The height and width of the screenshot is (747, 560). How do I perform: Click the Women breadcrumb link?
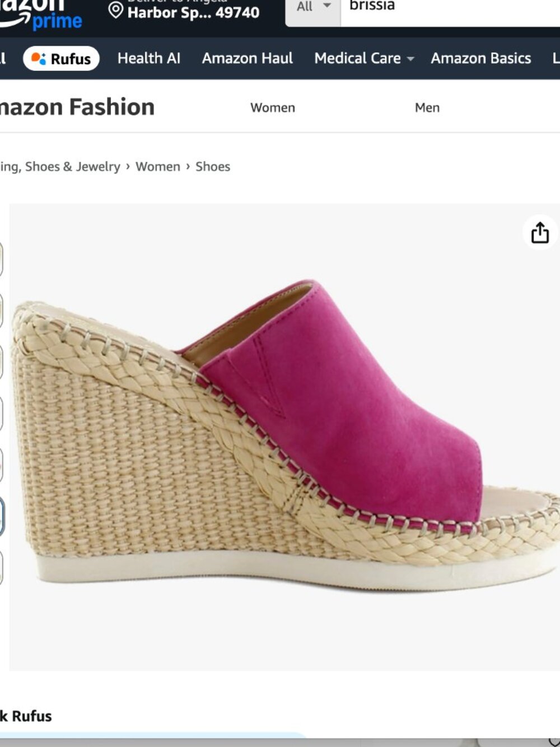tap(158, 166)
